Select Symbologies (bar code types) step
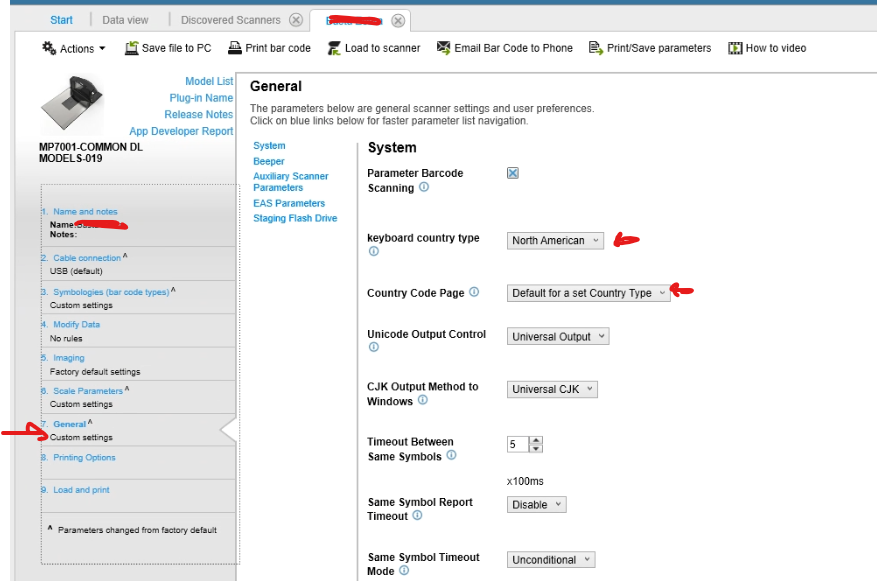Screen dimensions: 877x581 point(111,292)
